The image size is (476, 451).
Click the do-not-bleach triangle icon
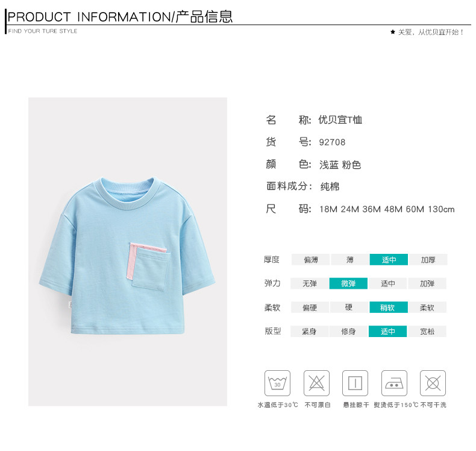point(316,383)
